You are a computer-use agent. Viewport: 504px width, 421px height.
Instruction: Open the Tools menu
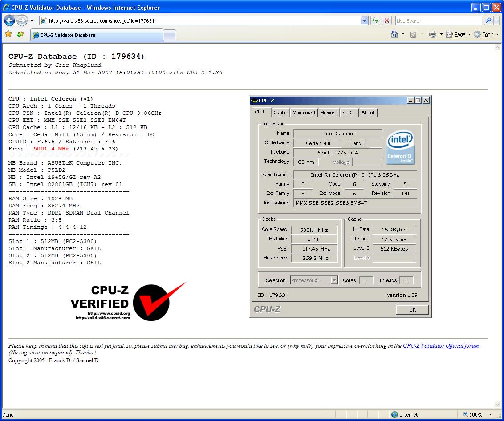pos(486,34)
